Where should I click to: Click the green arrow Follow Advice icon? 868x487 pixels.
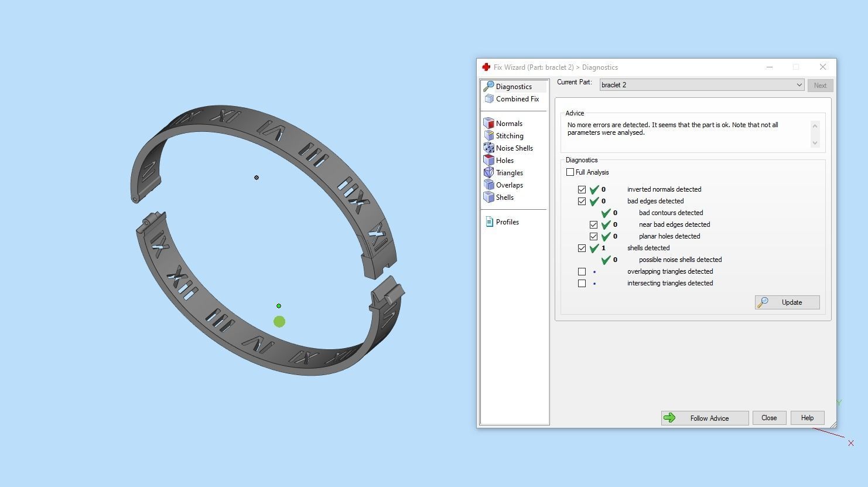[x=669, y=418]
